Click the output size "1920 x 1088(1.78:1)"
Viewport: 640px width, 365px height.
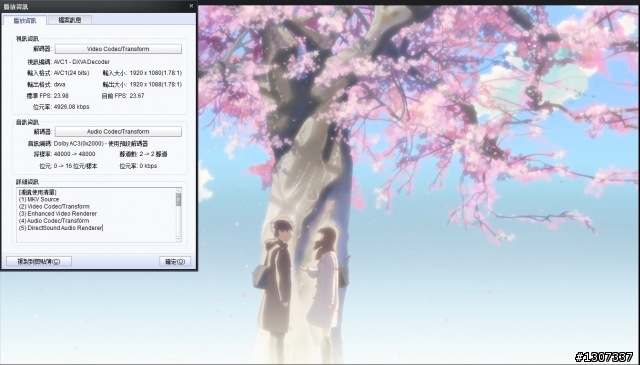(x=156, y=85)
